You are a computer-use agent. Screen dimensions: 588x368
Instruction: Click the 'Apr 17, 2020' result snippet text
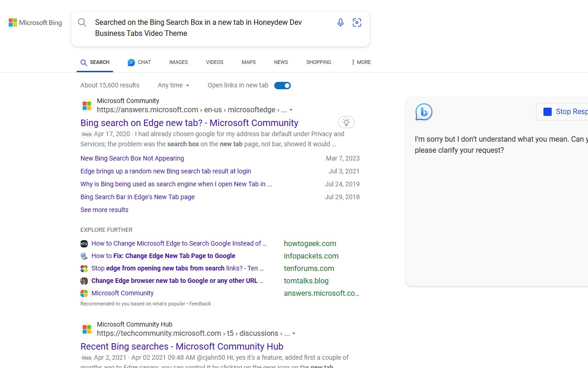point(213,139)
